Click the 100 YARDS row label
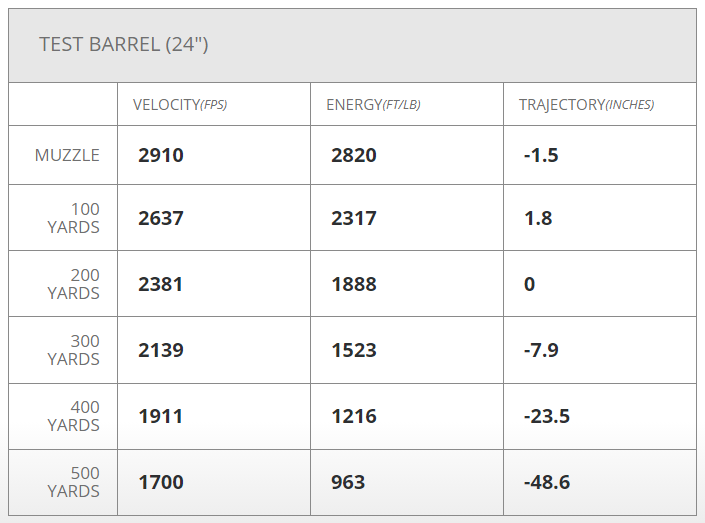The width and height of the screenshot is (705, 523). pos(74,218)
